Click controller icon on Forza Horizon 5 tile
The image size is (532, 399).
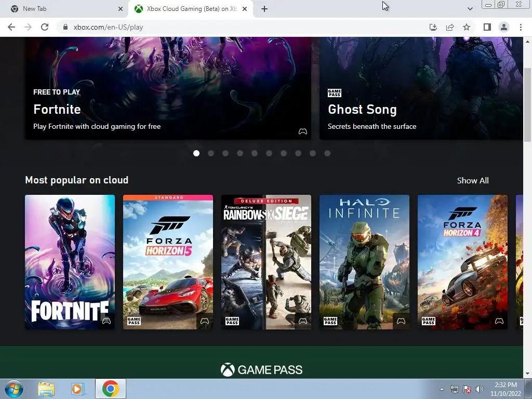click(205, 321)
